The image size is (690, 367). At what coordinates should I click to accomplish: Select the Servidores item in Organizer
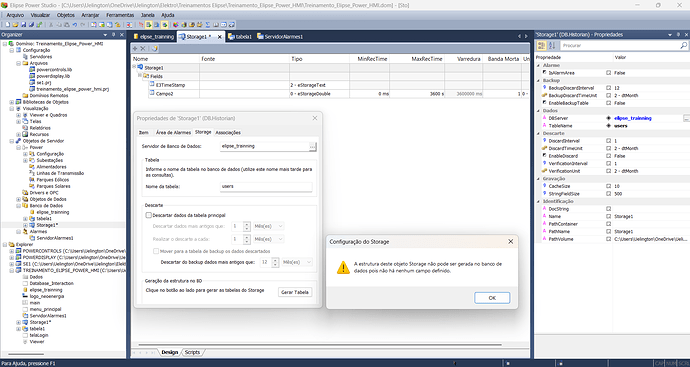coord(41,57)
